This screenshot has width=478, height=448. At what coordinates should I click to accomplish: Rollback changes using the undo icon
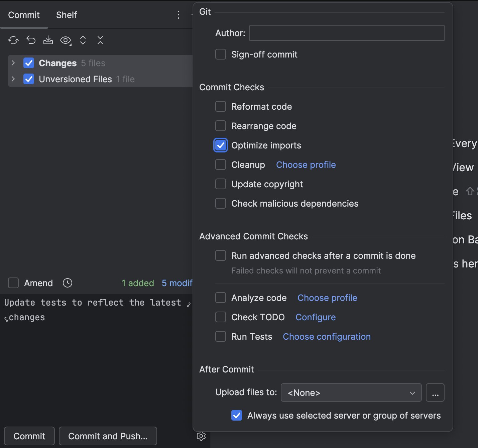coord(31,40)
